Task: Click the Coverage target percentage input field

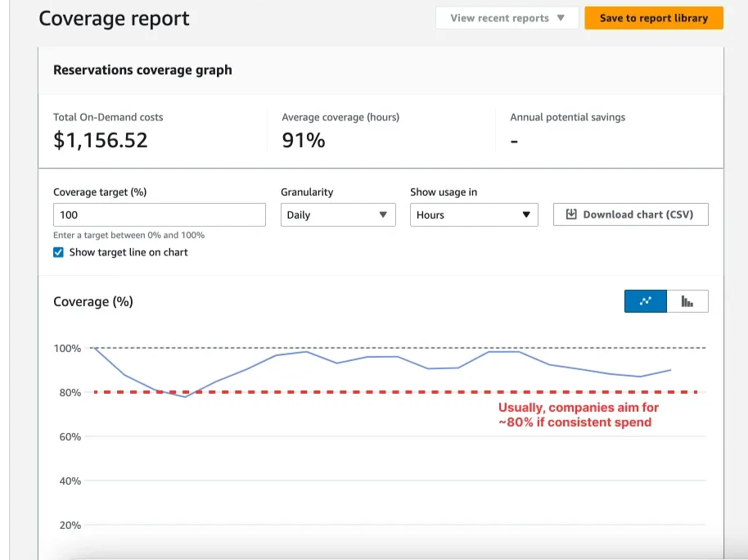Action: pyautogui.click(x=159, y=215)
